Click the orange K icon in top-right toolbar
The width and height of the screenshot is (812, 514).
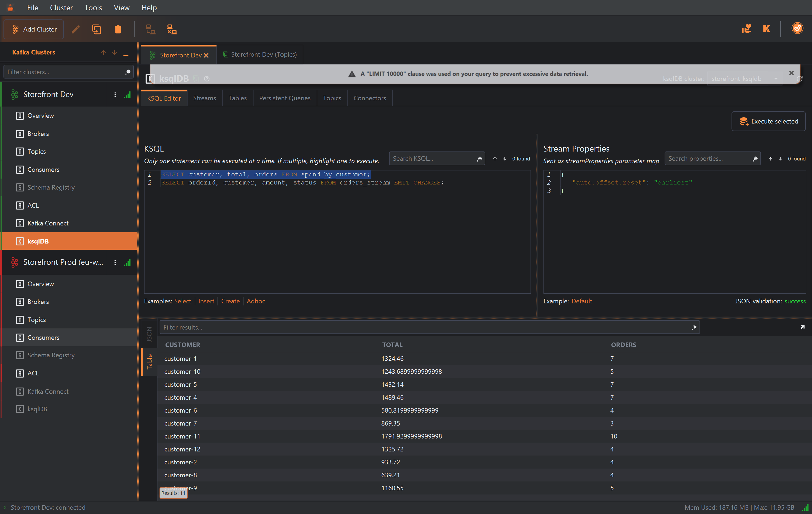click(766, 29)
